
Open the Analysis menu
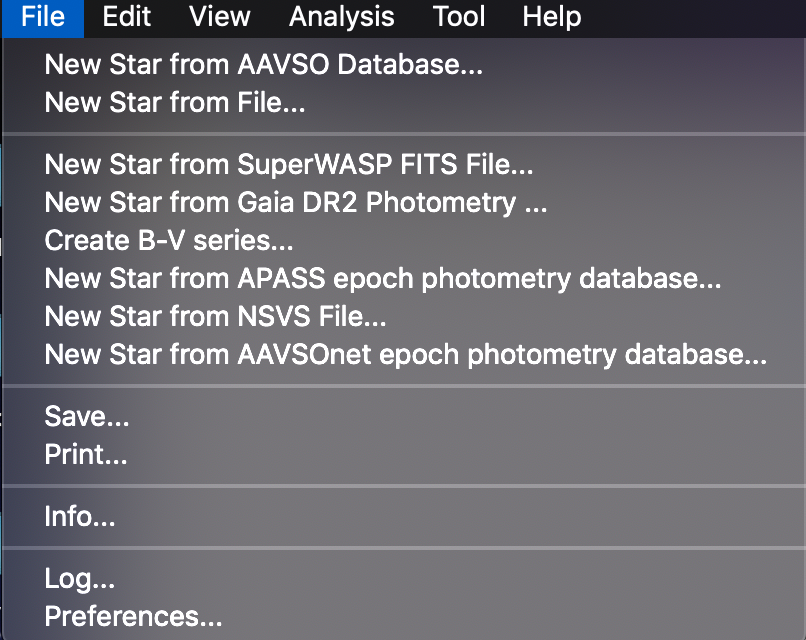tap(341, 17)
